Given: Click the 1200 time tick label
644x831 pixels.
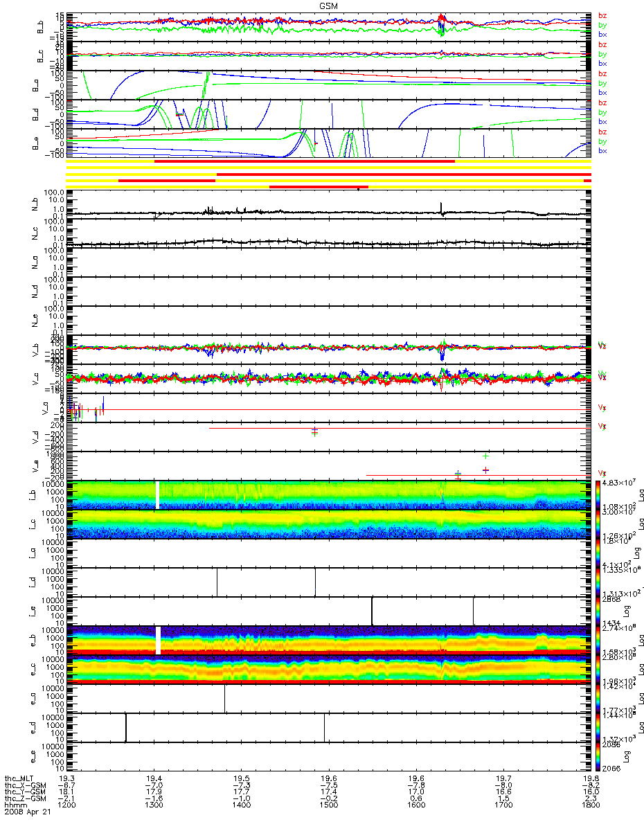Looking at the screenshot, I should point(67,805).
